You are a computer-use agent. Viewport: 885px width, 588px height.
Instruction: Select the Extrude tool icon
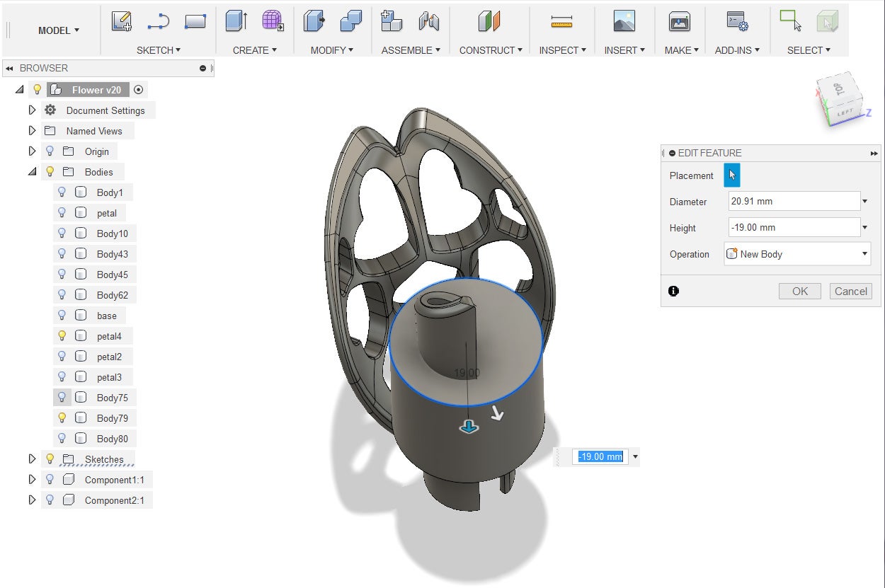(x=236, y=22)
